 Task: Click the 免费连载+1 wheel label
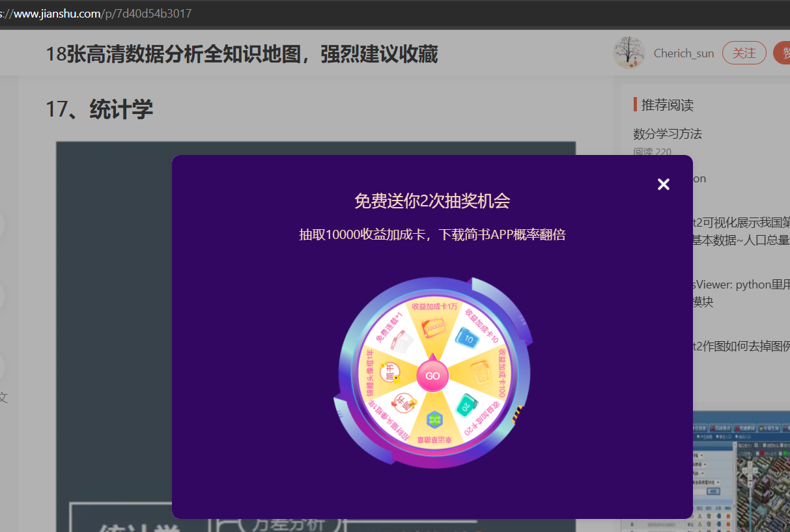[x=389, y=326]
